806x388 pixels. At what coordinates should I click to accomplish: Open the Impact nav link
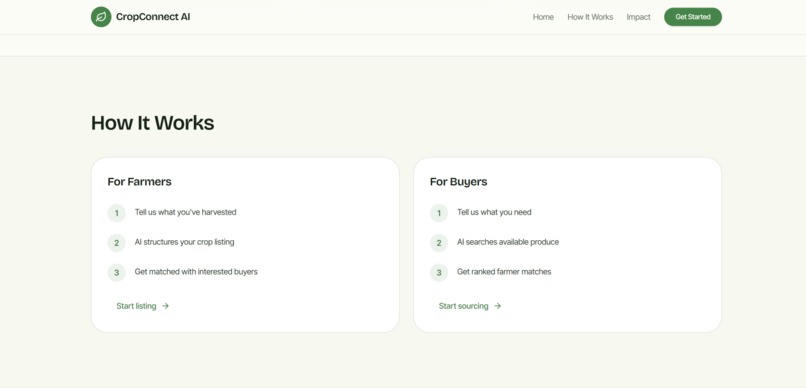[638, 17]
